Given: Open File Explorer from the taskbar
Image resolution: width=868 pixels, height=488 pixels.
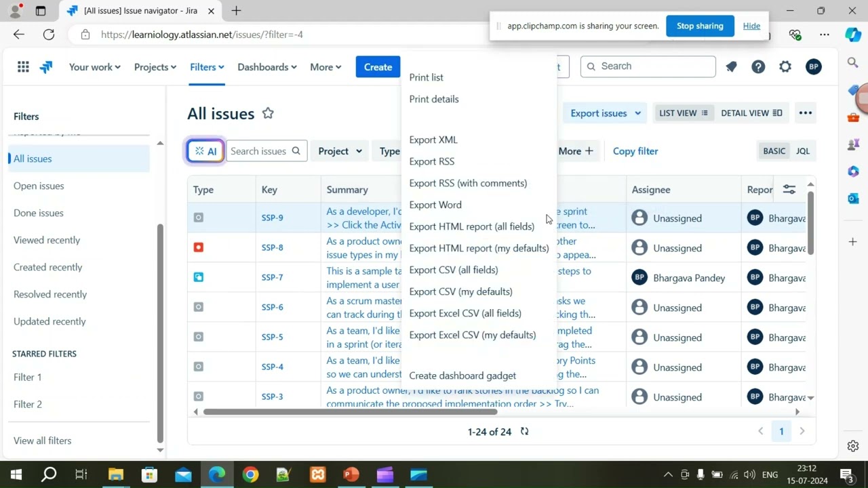Looking at the screenshot, I should [x=116, y=474].
